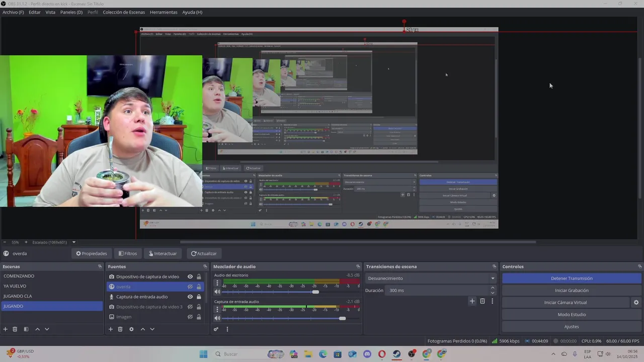The width and height of the screenshot is (644, 362).
Task: Start recording with Iniciar Grabación
Action: 572,291
